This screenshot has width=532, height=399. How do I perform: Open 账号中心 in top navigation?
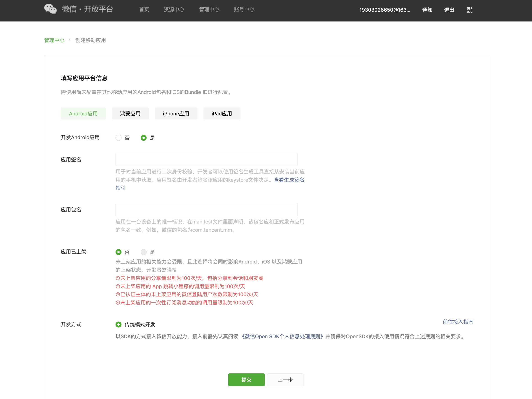coord(244,9)
